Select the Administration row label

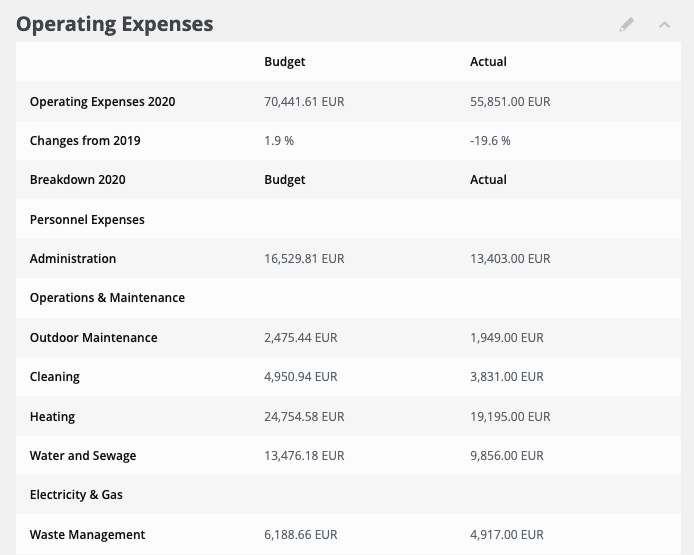click(73, 259)
